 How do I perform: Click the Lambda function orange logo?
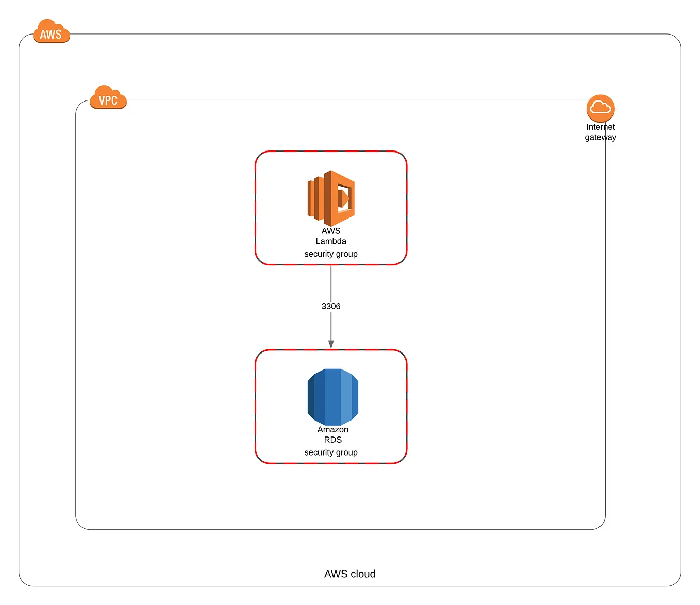tap(331, 196)
